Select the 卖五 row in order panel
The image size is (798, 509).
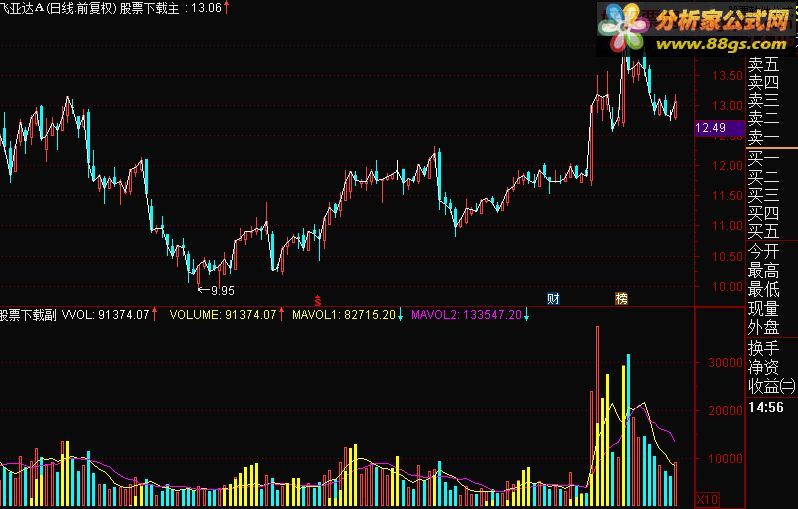coord(763,64)
